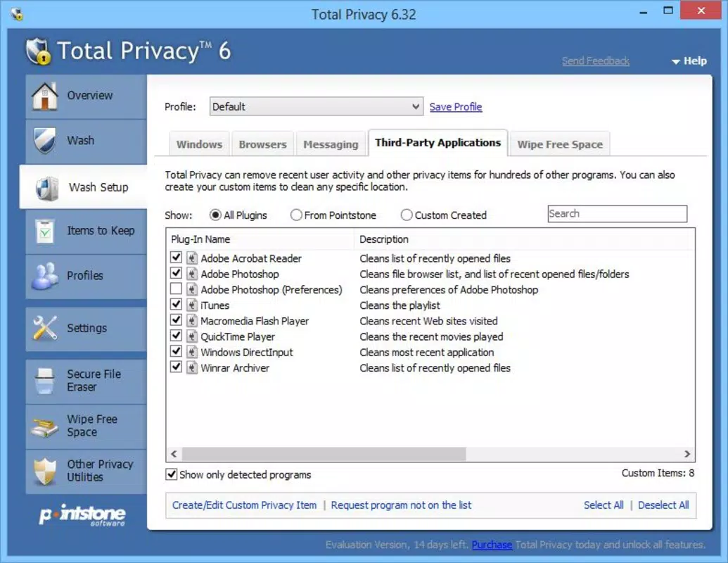Image resolution: width=728 pixels, height=563 pixels.
Task: Select the Wash Setup icon
Action: point(47,188)
